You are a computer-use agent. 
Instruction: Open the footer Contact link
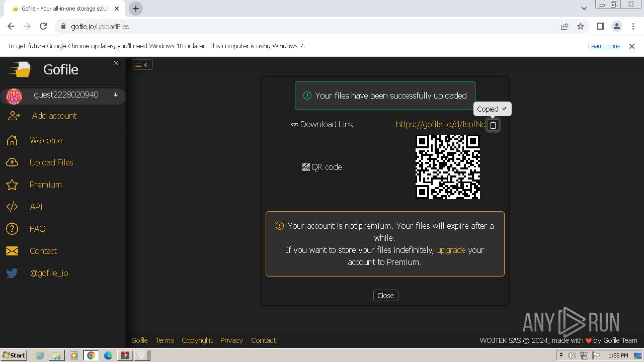pos(264,340)
